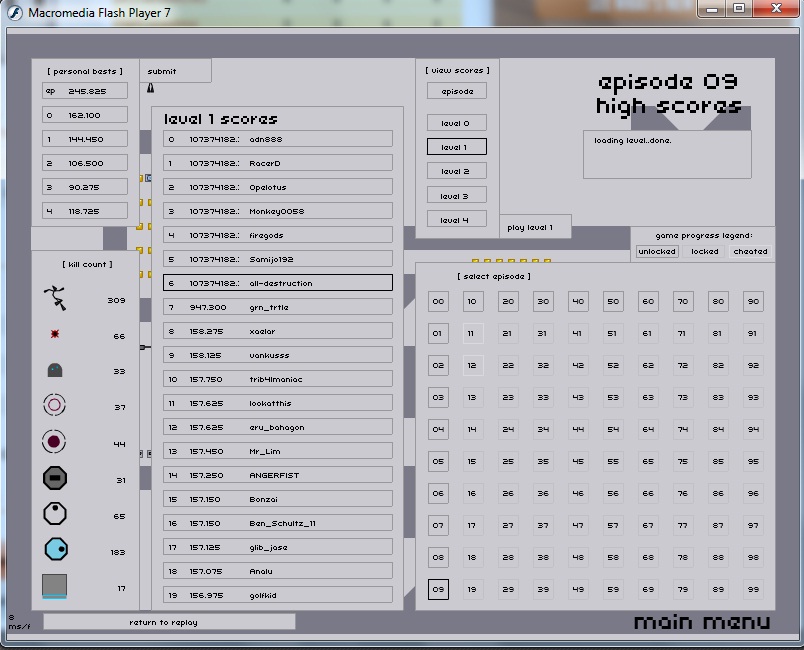Click the Flash Player title bar icon
The image size is (804, 650).
15,12
